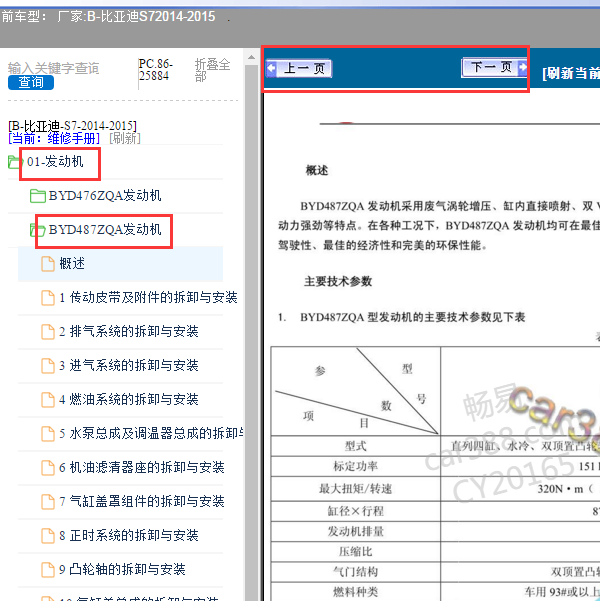Open 2 排气系统的拆卸与安装
The width and height of the screenshot is (600, 601).
129,332
